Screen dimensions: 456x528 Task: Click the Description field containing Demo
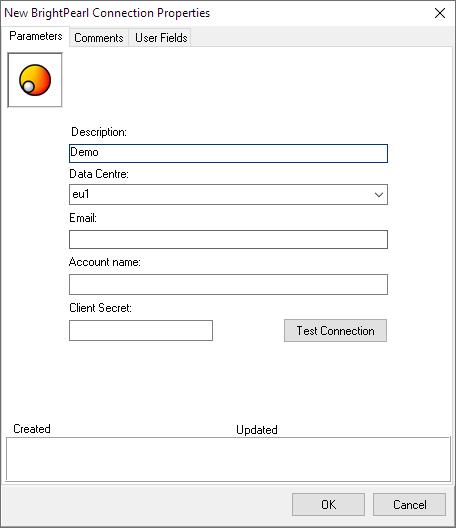coord(228,154)
